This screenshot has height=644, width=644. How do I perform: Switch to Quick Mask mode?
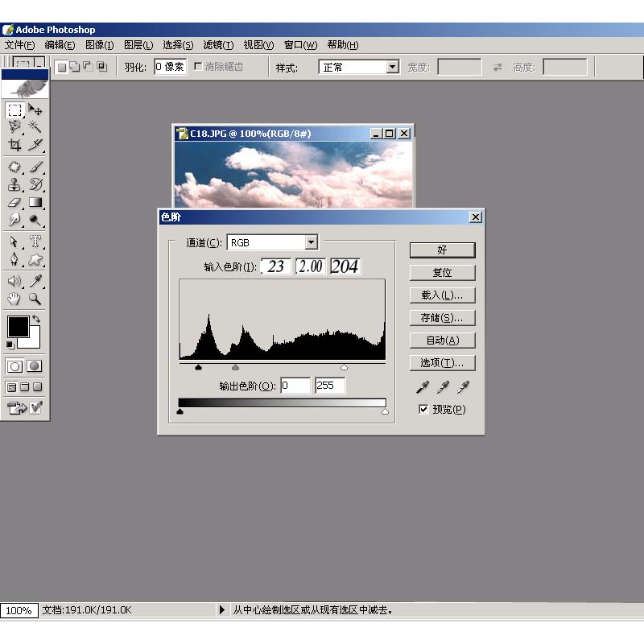coord(35,366)
